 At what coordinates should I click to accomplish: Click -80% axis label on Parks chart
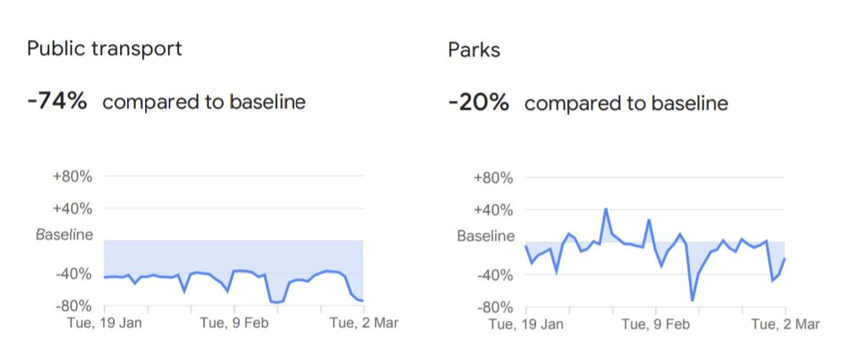click(x=494, y=307)
